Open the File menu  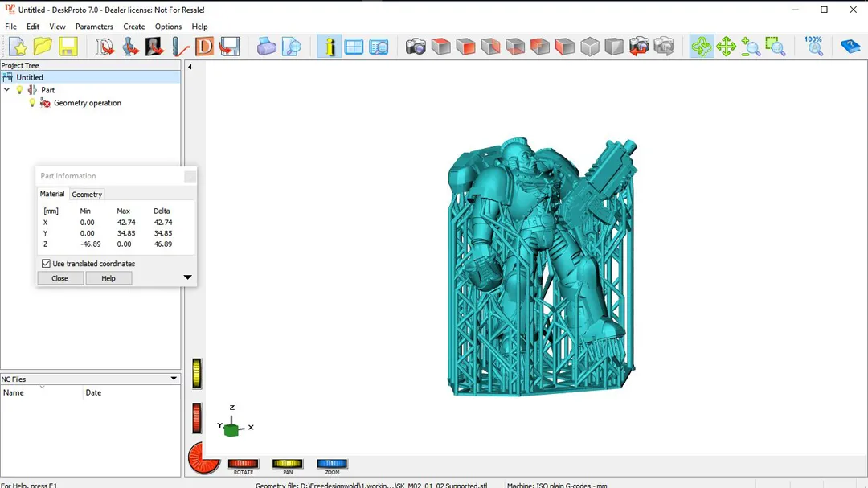pyautogui.click(x=10, y=27)
